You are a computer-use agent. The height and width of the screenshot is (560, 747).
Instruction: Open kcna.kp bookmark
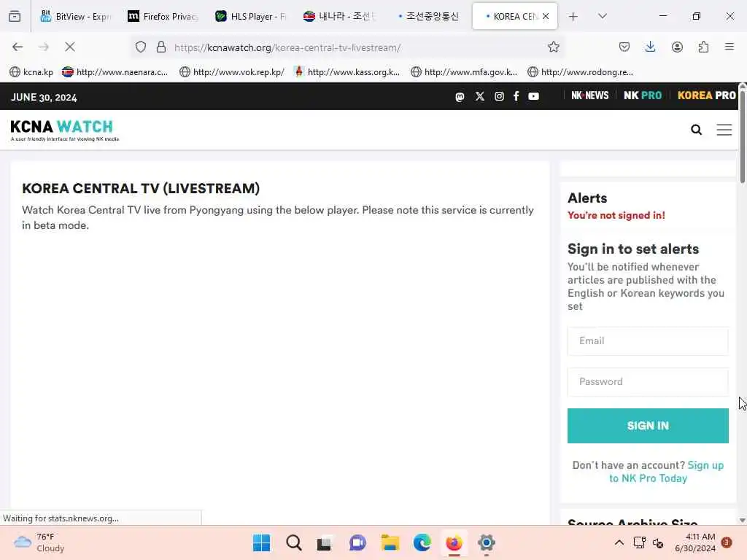(31, 72)
